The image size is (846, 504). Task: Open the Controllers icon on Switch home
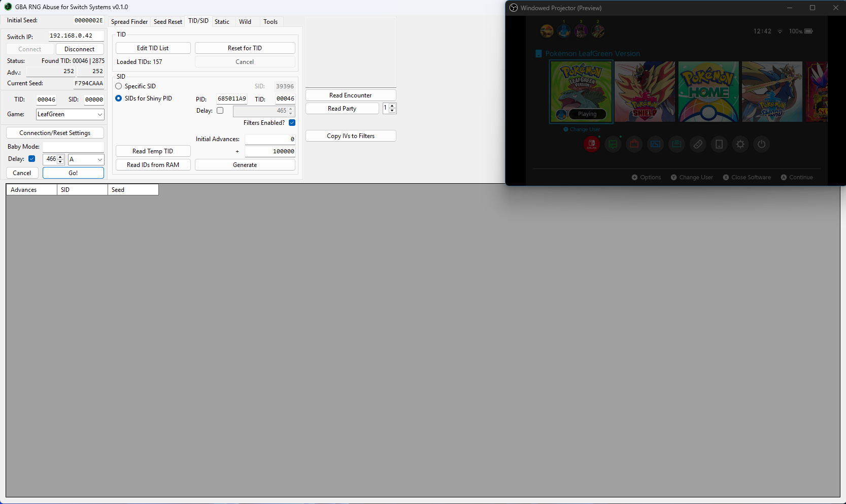698,144
